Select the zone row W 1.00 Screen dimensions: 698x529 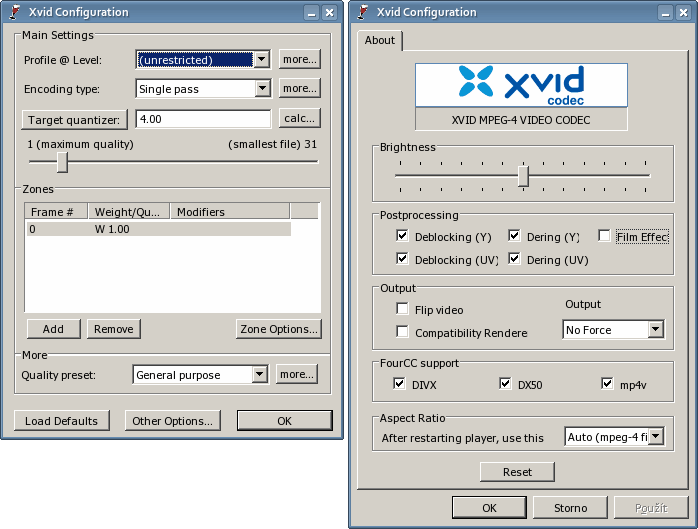point(158,229)
